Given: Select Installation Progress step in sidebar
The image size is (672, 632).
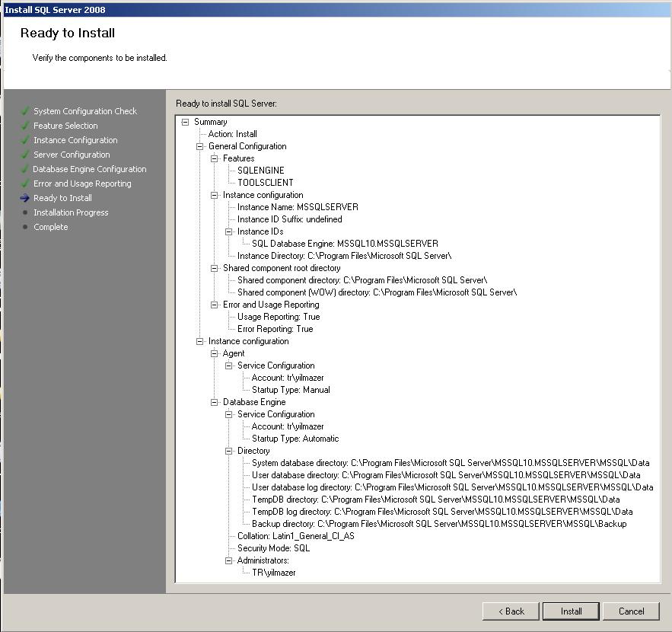Looking at the screenshot, I should (71, 212).
